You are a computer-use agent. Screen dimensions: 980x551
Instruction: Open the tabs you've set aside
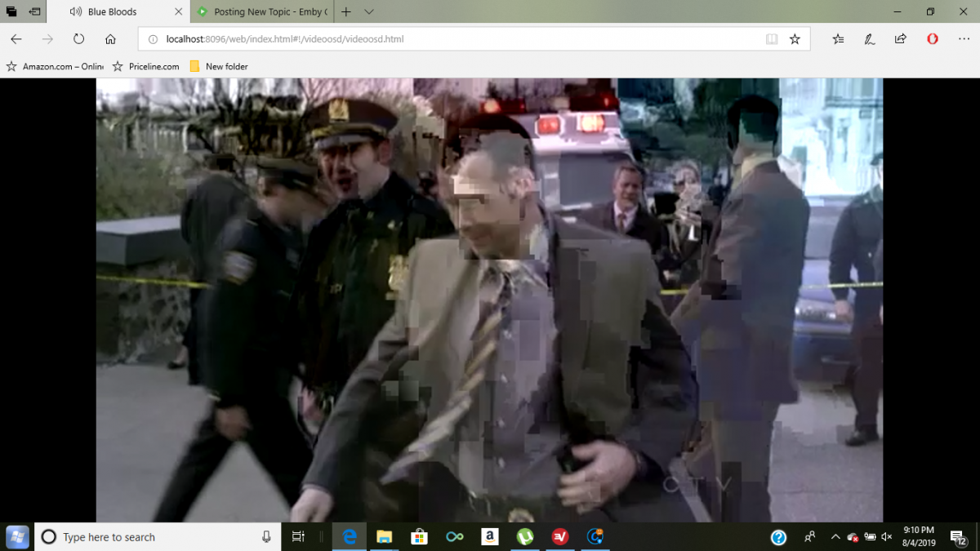11,11
